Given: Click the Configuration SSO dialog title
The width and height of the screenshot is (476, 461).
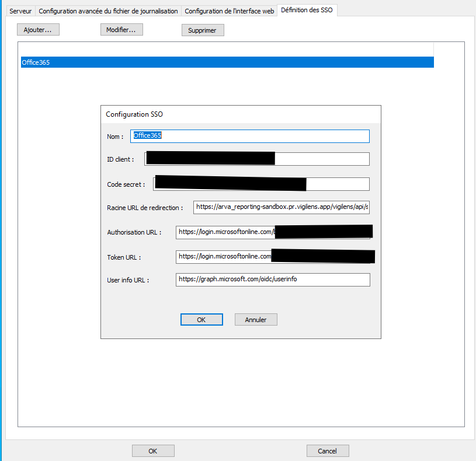Looking at the screenshot, I should click(x=134, y=114).
